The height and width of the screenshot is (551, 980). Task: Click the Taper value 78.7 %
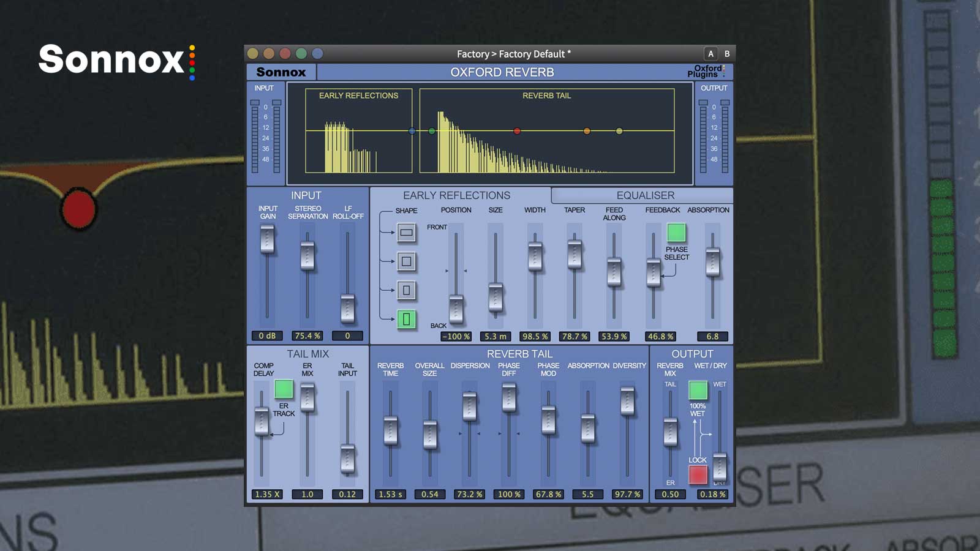point(575,336)
